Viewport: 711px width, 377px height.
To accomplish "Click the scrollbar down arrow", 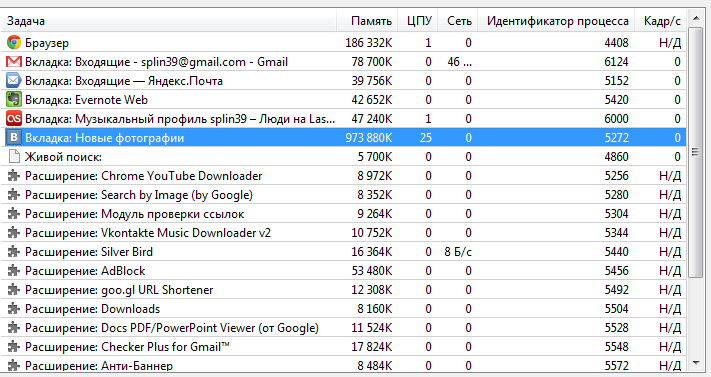I will [695, 363].
